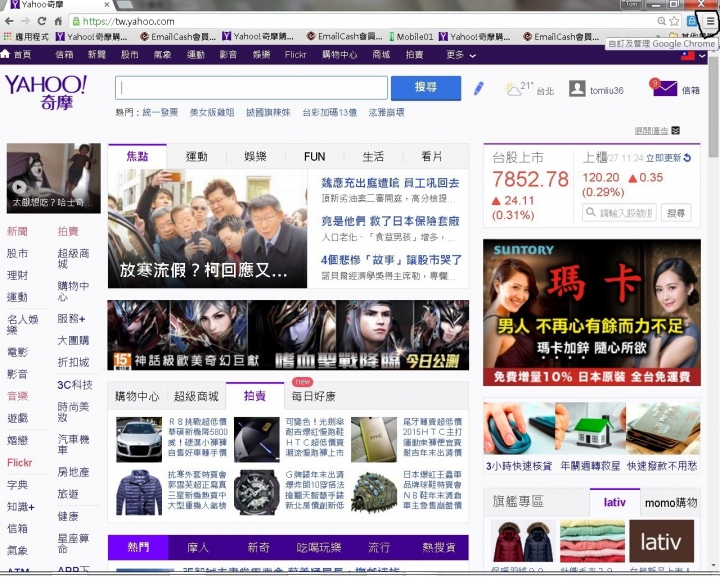This screenshot has height=581, width=720.
Task: Open 理財 in the left sidebar
Action: pyautogui.click(x=17, y=275)
